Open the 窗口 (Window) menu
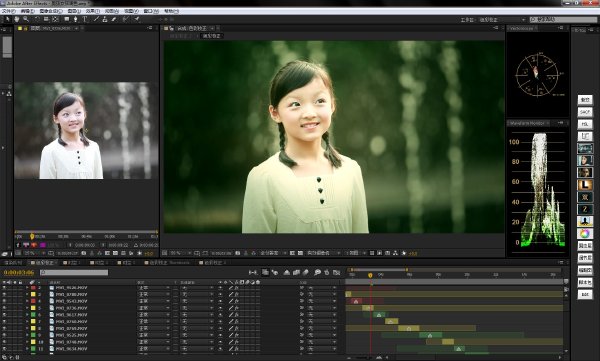The image size is (600, 361). pos(151,11)
